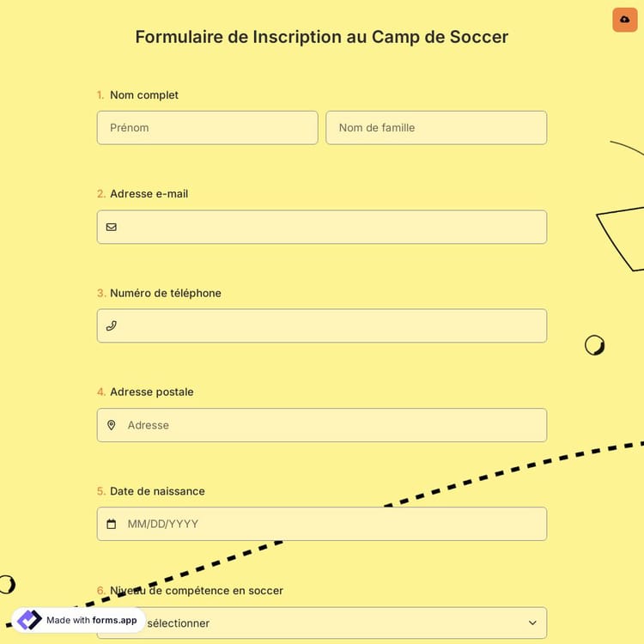Click the location pin icon

[112, 425]
